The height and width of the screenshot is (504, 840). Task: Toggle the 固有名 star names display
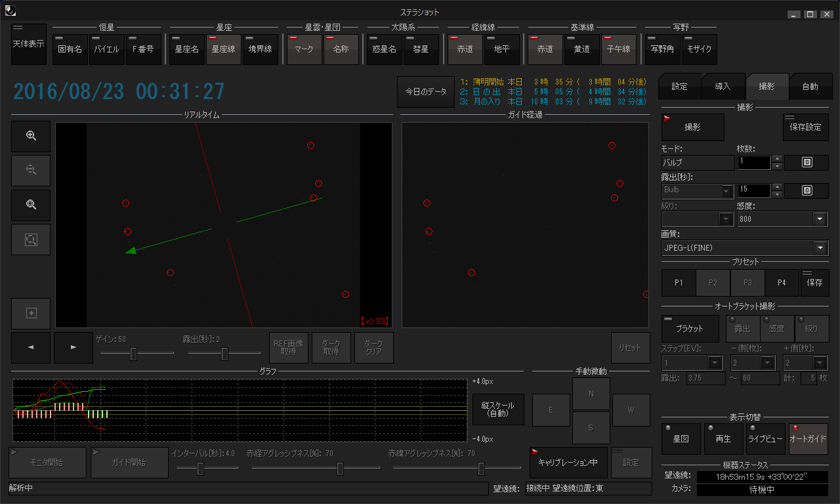(x=70, y=49)
